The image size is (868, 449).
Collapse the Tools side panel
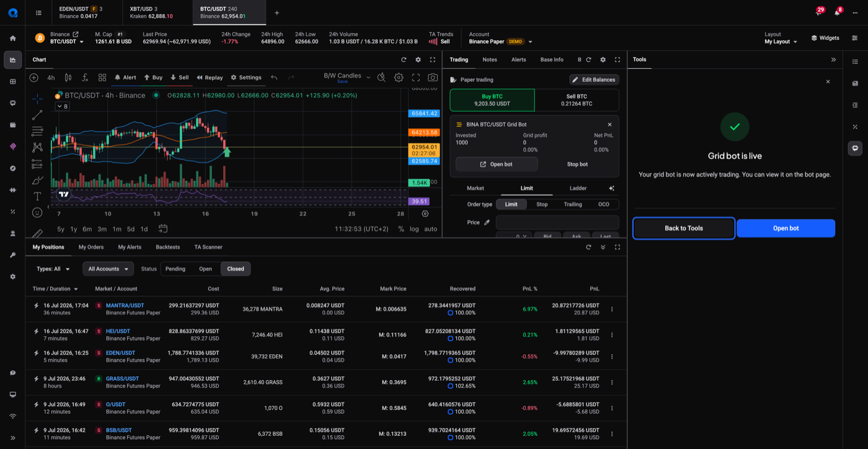833,60
